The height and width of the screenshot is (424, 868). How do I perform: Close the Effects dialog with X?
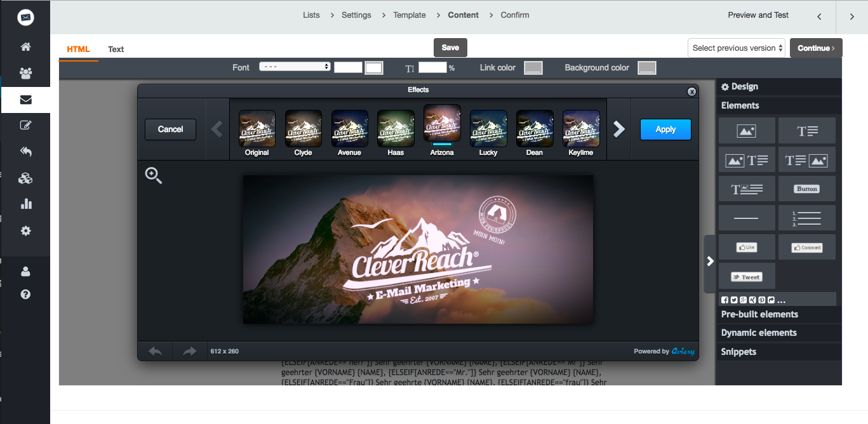[x=691, y=91]
